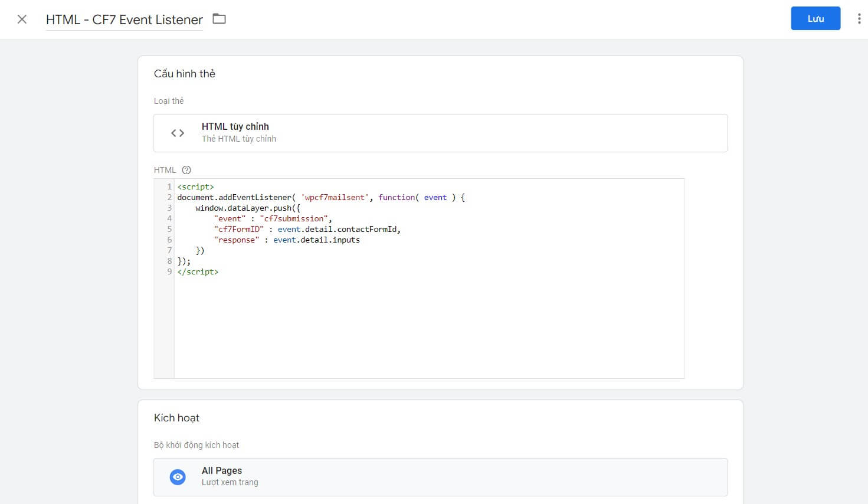Select the HTML tùy chỉnh tag type card
The height and width of the screenshot is (504, 868).
(440, 133)
